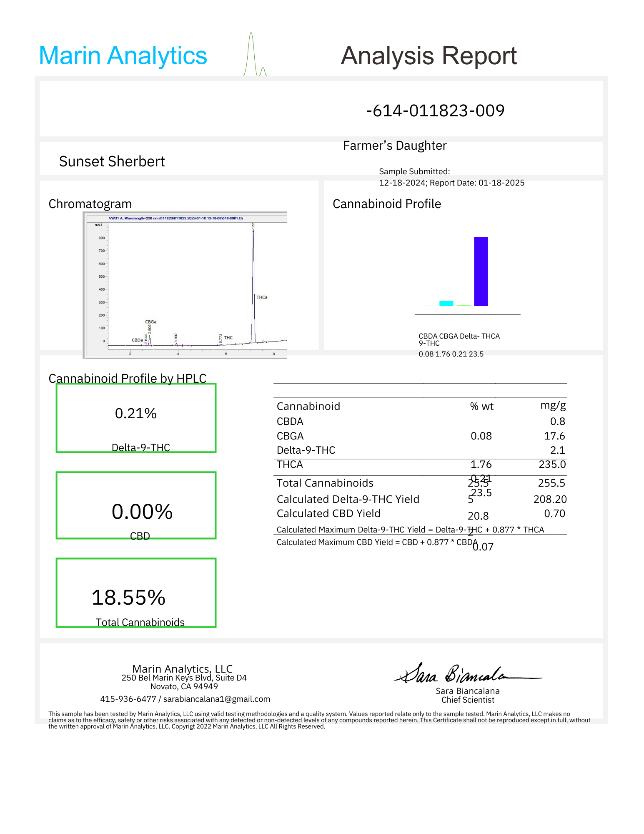Click the tall purple THCA bar
Screen dimensions: 644x834
481,271
